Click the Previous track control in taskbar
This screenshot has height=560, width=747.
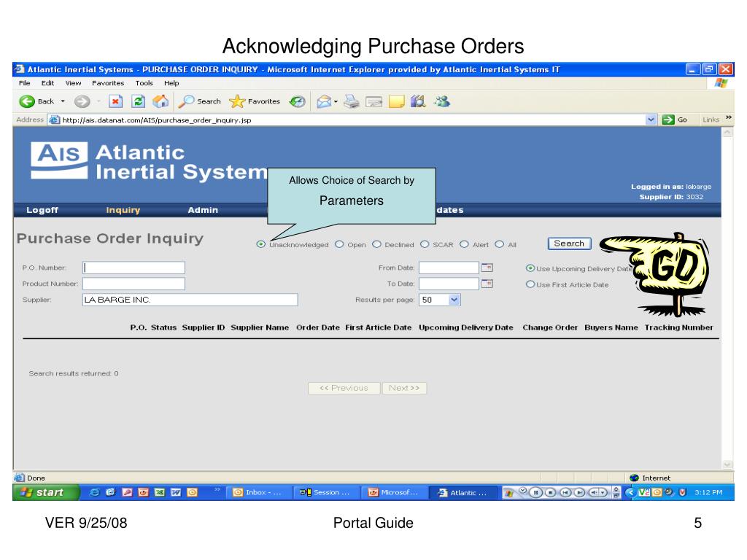[x=565, y=492]
